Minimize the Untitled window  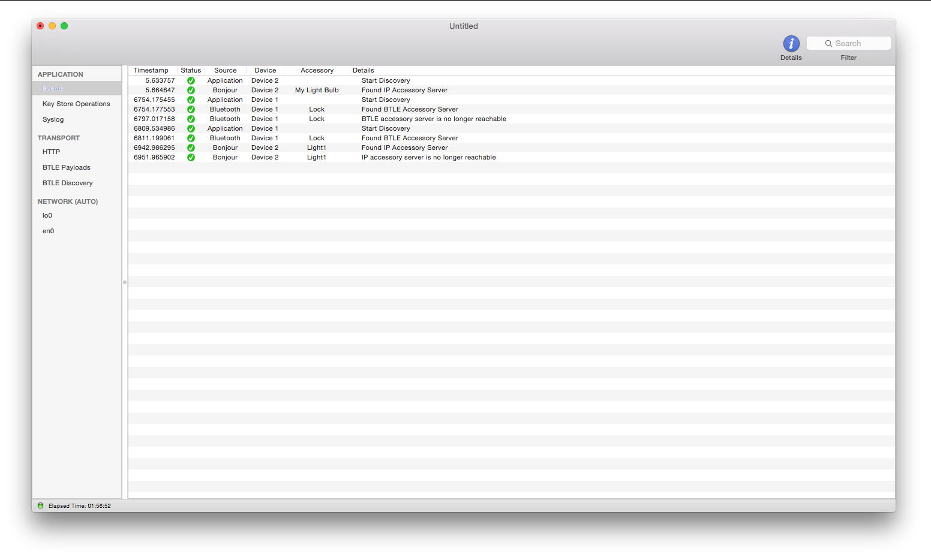pyautogui.click(x=52, y=26)
